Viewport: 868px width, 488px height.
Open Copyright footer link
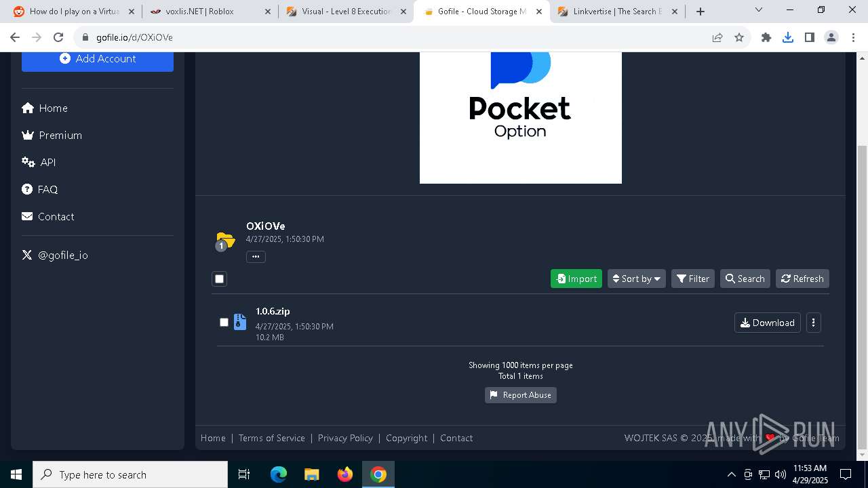(x=407, y=438)
